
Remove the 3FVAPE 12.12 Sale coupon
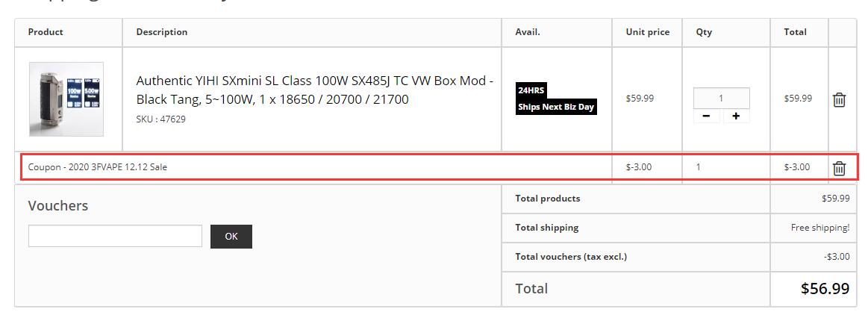(x=839, y=168)
